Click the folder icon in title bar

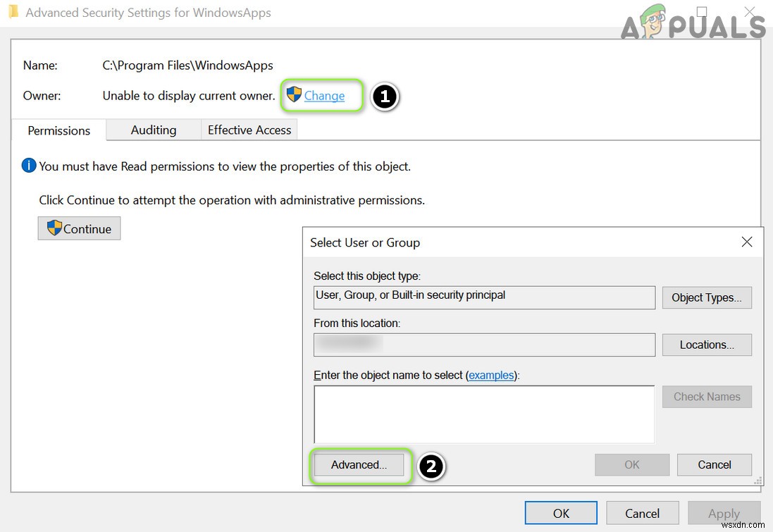pyautogui.click(x=13, y=12)
